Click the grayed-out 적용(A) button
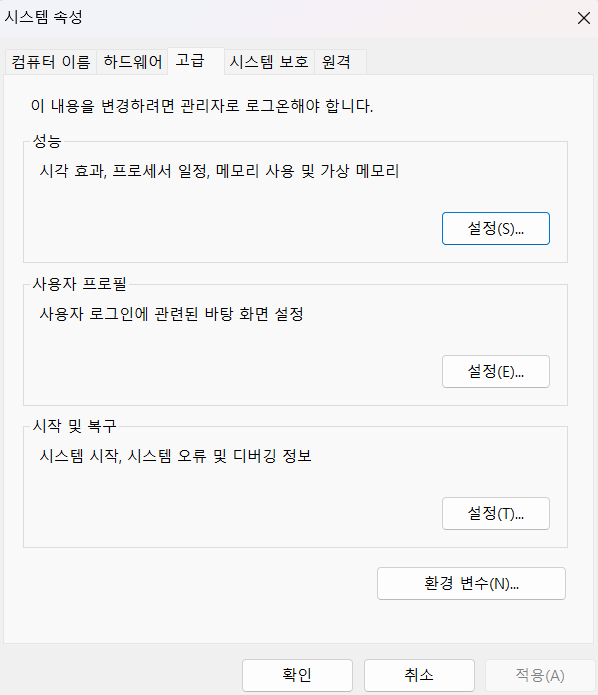 (x=540, y=675)
